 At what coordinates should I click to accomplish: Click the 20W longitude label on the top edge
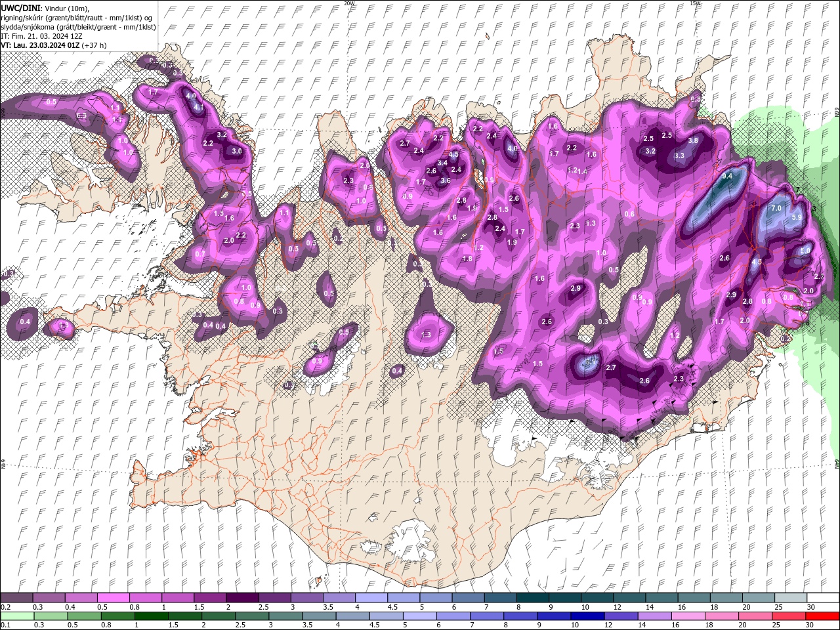click(x=349, y=3)
